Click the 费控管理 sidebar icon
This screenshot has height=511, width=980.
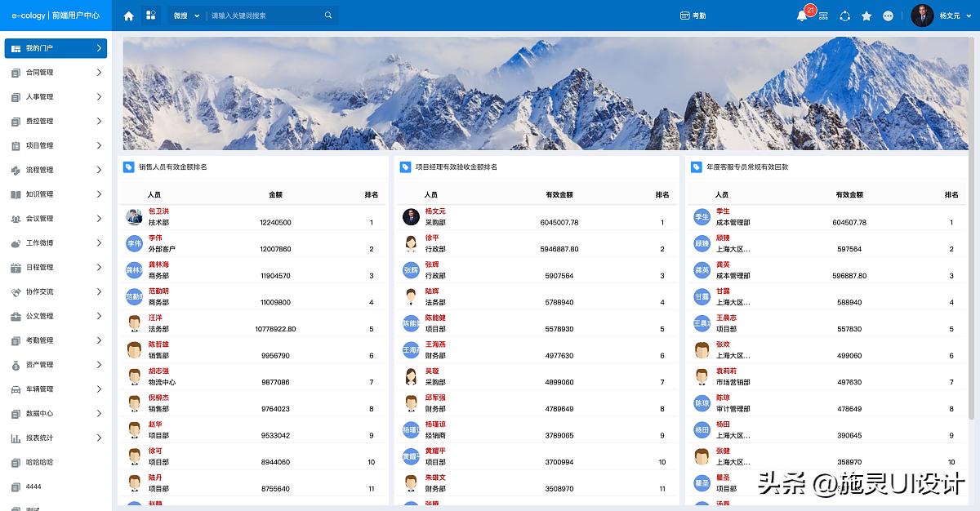(x=16, y=122)
